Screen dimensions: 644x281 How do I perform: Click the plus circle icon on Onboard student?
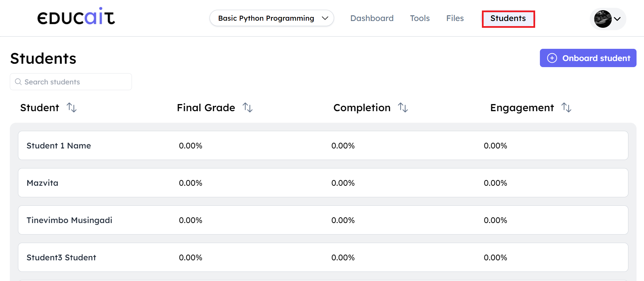click(552, 58)
